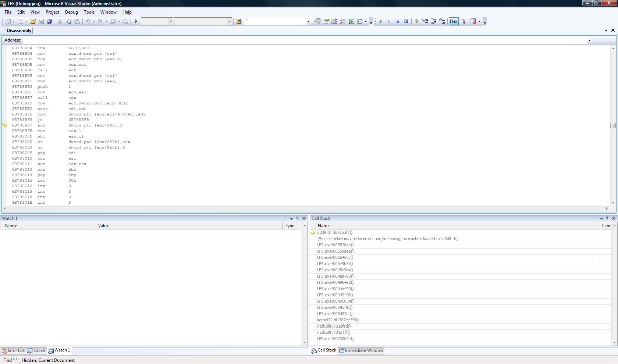Open the Find combo box dropdown arrow

pos(308,22)
